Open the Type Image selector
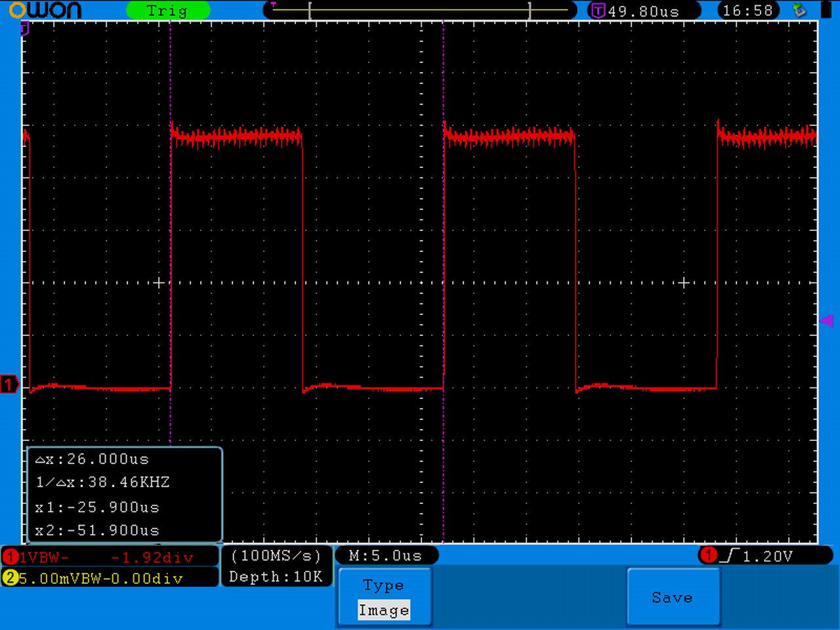This screenshot has height=630, width=840. (384, 610)
